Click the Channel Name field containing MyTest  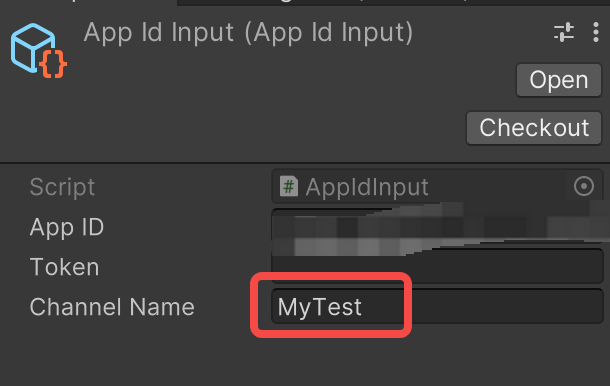tap(437, 307)
